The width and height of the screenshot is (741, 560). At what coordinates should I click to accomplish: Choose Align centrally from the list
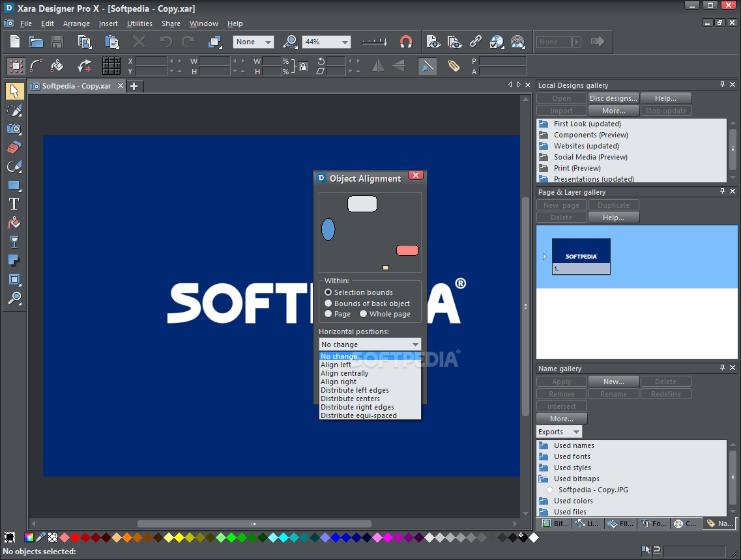coord(370,373)
